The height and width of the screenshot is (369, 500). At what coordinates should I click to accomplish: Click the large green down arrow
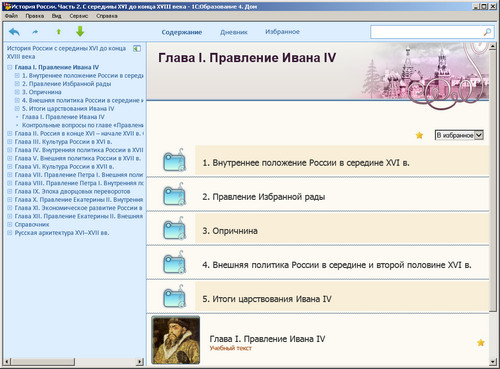(80, 32)
